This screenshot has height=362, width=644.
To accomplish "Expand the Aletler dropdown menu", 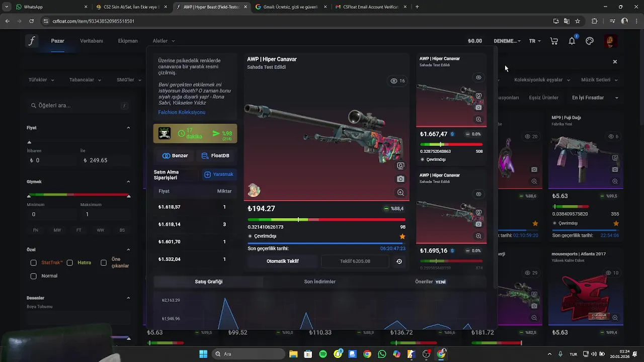I will (164, 41).
